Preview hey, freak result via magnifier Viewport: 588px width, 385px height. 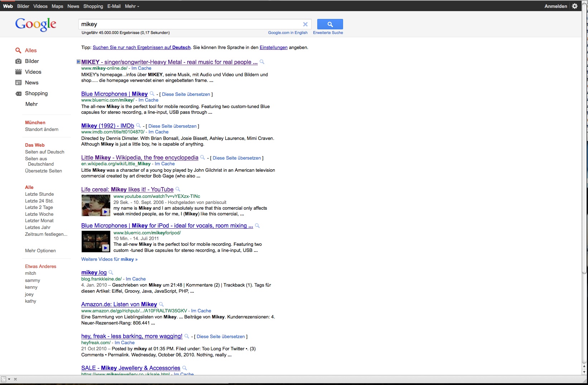(187, 336)
